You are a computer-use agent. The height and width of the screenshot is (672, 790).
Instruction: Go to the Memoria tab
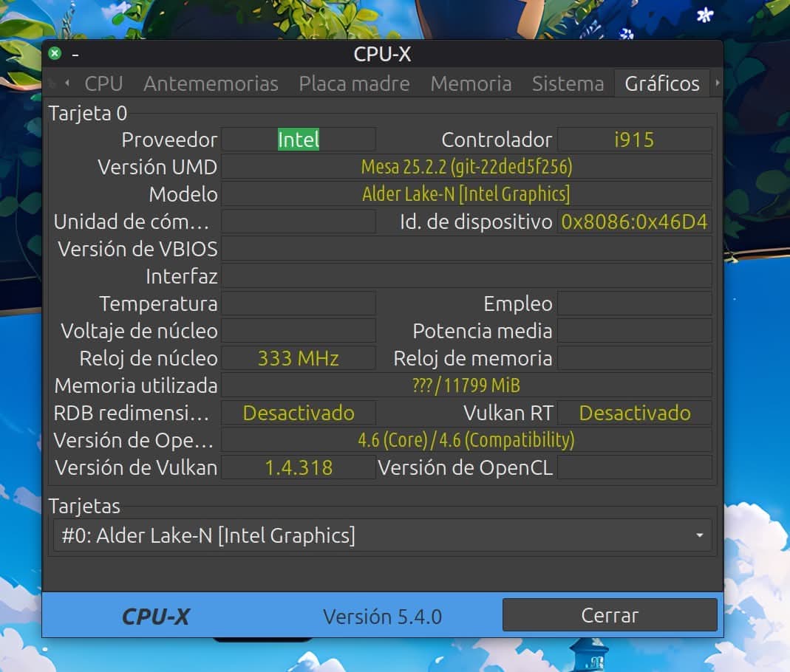tap(471, 83)
